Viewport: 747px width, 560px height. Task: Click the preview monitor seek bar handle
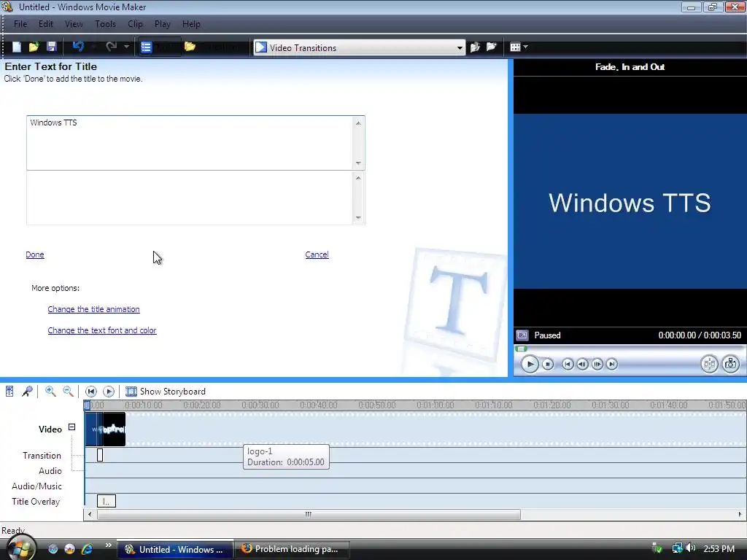[521, 349]
